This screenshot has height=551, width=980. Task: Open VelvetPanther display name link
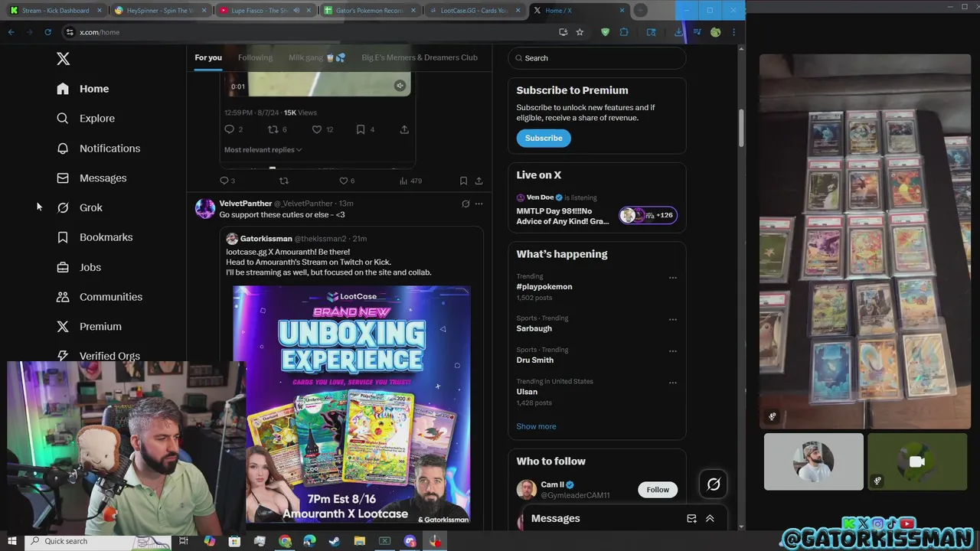[246, 204]
